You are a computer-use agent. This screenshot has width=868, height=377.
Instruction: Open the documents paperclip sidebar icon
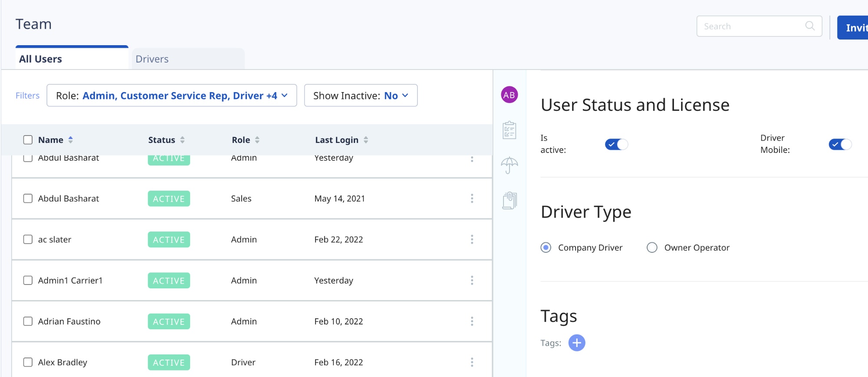[x=510, y=200]
